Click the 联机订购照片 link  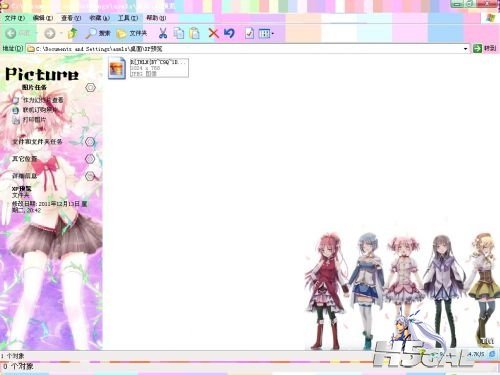tap(40, 110)
